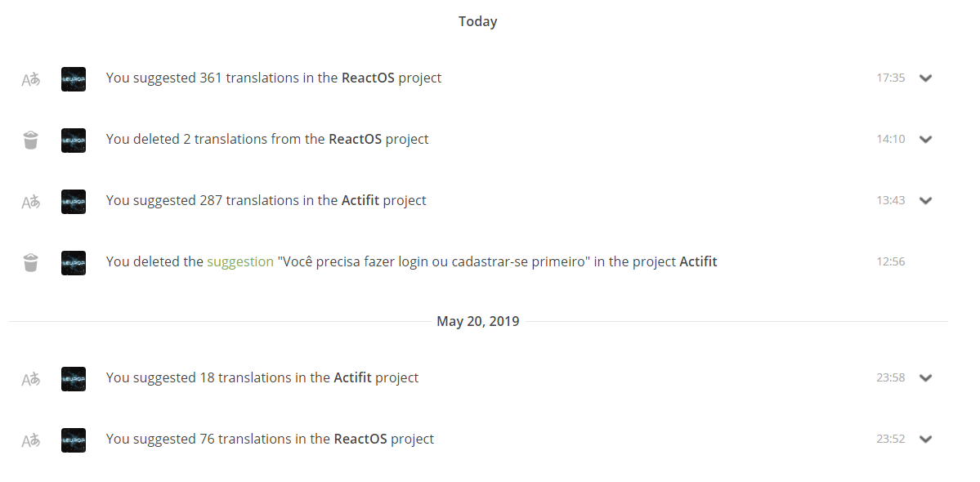
Task: Expand the 17:35 ReactOS activity entry
Action: pyautogui.click(x=925, y=78)
